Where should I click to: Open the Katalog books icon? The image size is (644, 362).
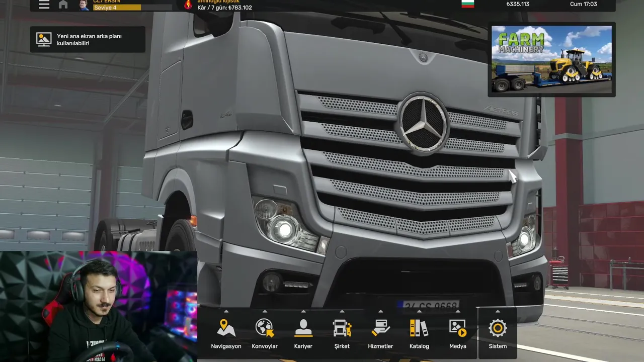[x=419, y=328]
